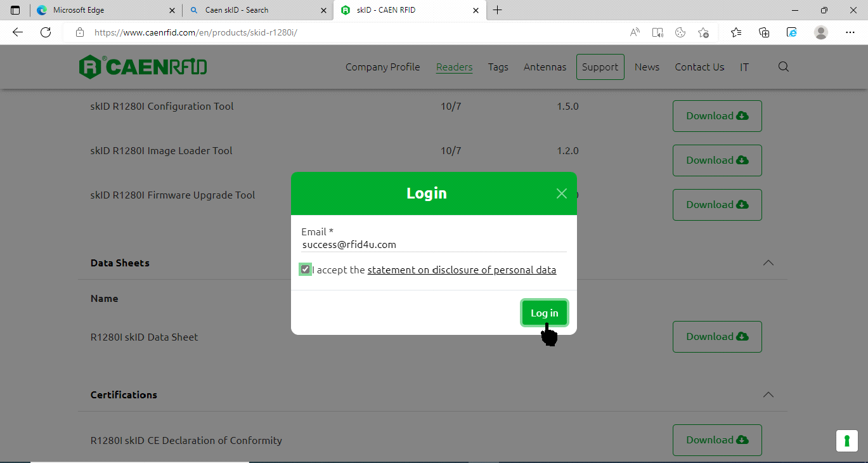Screen dimensions: 868x463
Task: Click the CAEN RFID logo
Action: (x=143, y=67)
